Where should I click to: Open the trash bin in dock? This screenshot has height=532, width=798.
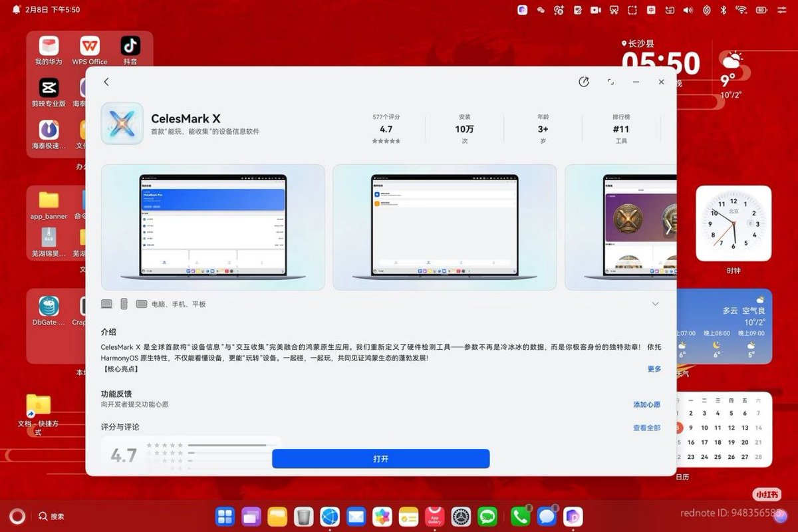click(x=303, y=516)
